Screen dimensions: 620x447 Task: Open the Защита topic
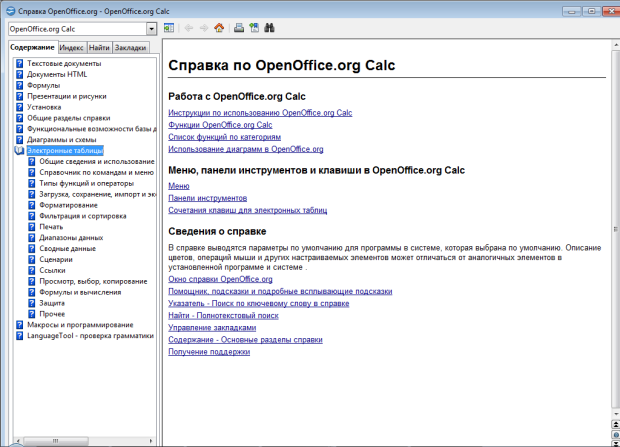[x=52, y=303]
